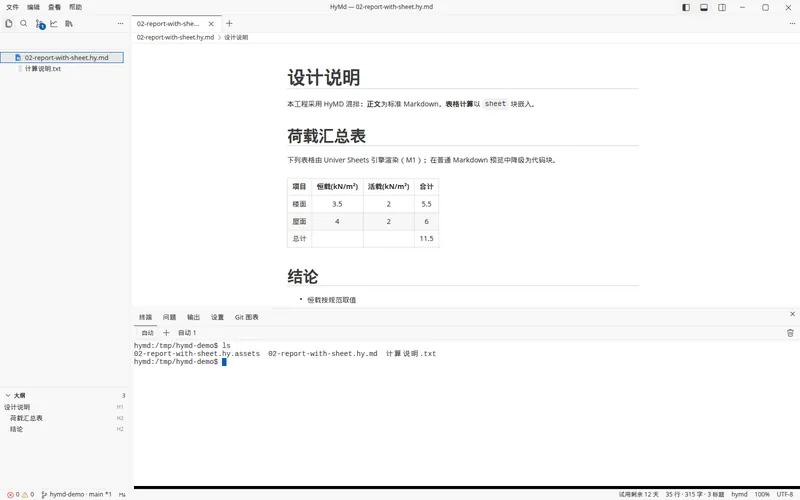Jump to 结论 in outline
This screenshot has height=500, width=800.
(16, 429)
